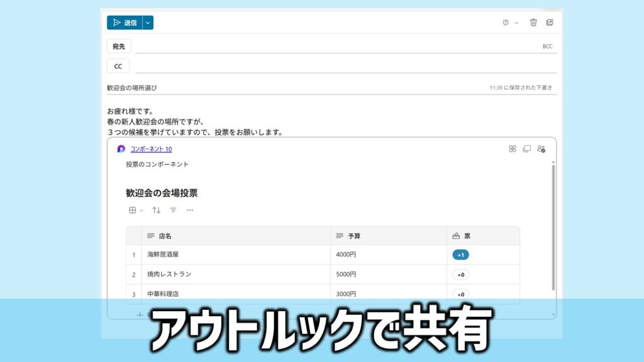The width and height of the screenshot is (644, 362).
Task: Click the table sort arrows icon
Action: 157,210
